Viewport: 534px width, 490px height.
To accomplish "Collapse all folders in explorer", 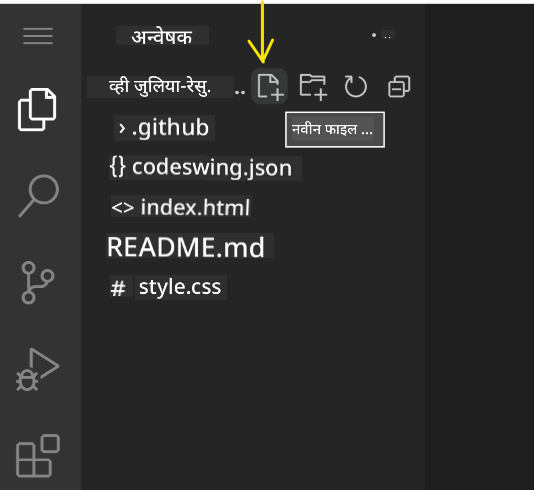I will [x=399, y=86].
